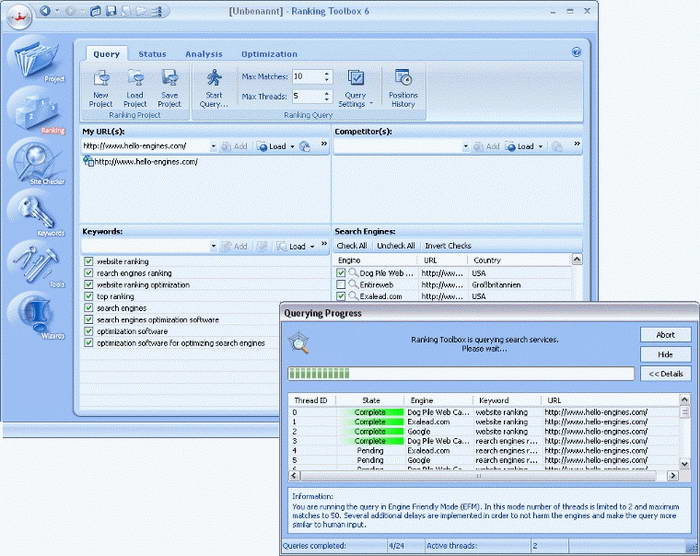Image resolution: width=700 pixels, height=556 pixels.
Task: Click the Max Matches stepper arrows
Action: [327, 76]
